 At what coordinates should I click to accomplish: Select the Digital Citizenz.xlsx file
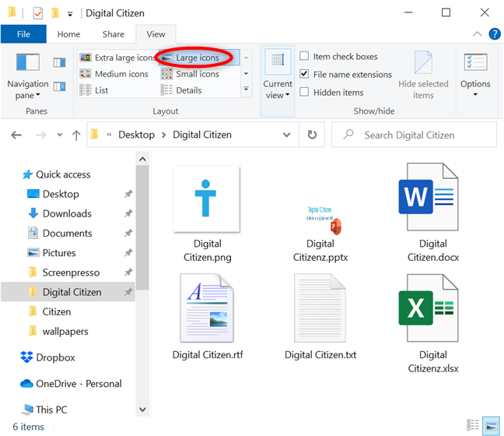coord(433,324)
